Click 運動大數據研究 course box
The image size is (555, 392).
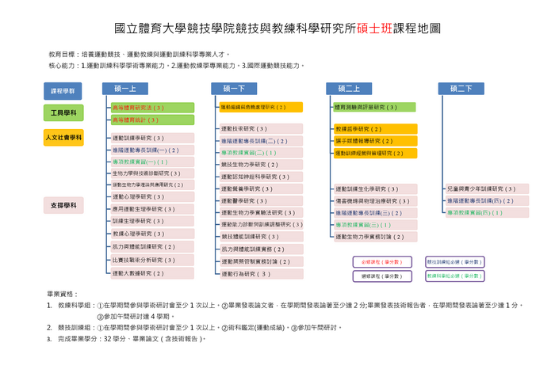point(151,273)
